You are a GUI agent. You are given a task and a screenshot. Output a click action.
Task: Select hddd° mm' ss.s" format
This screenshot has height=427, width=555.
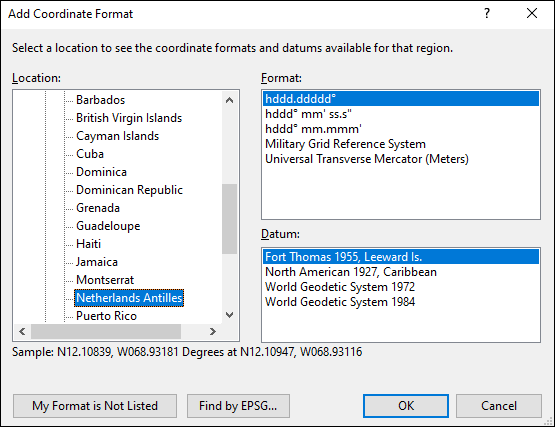(x=401, y=114)
